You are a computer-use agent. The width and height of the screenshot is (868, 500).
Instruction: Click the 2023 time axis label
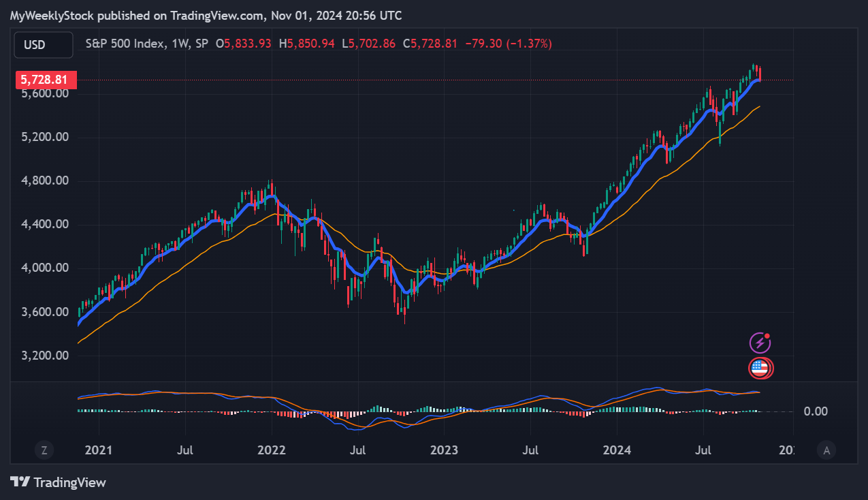[x=444, y=450]
